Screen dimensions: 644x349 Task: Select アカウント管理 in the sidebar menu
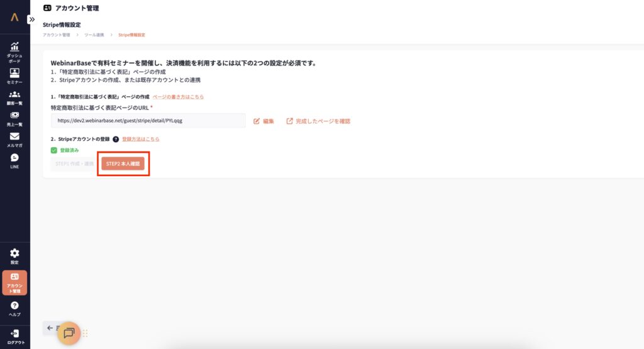click(14, 282)
